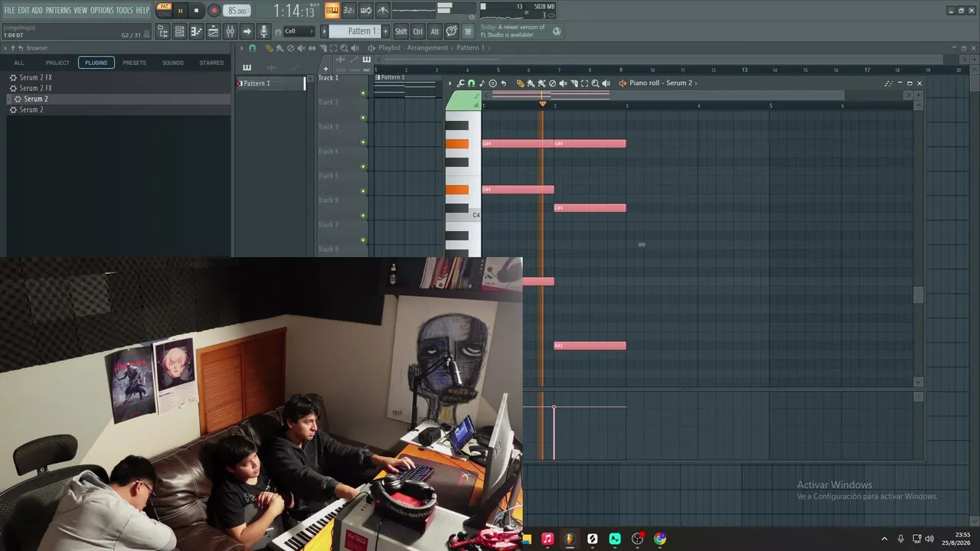The image size is (980, 551).
Task: Click the red record button
Action: 214,11
